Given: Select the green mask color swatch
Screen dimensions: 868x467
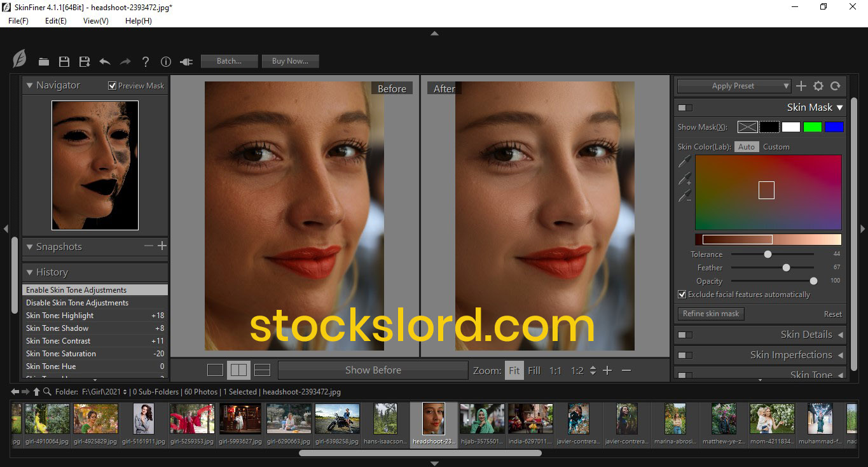Looking at the screenshot, I should [x=812, y=127].
